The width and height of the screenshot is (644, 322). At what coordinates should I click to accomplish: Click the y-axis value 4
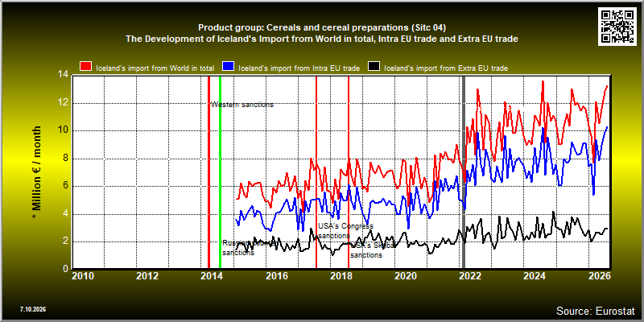65,214
